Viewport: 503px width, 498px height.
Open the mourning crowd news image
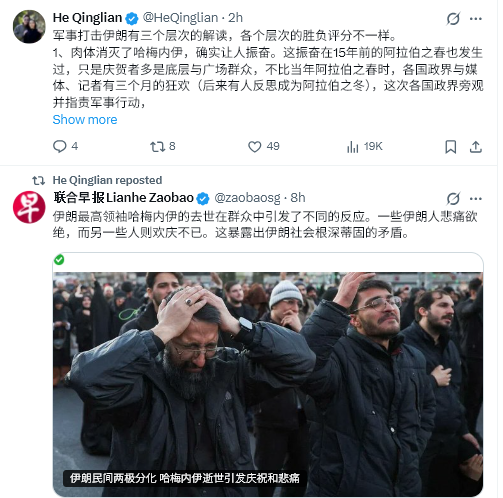pos(268,384)
